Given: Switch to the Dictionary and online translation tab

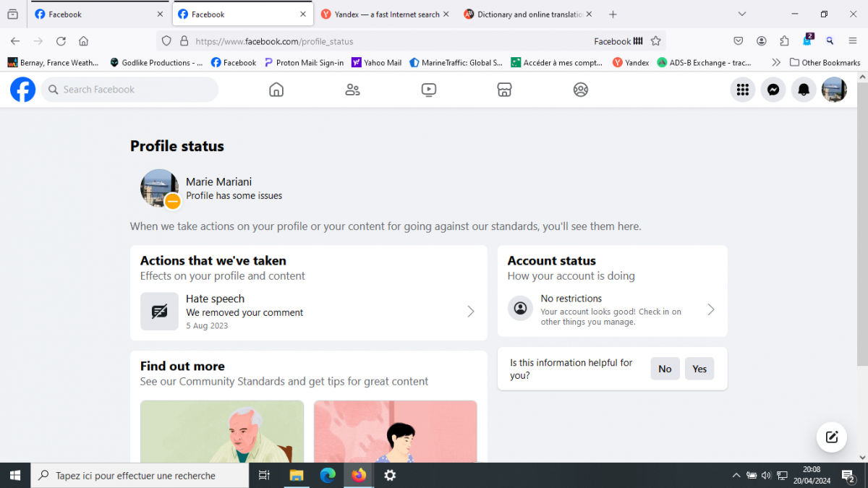Looking at the screenshot, I should [527, 14].
